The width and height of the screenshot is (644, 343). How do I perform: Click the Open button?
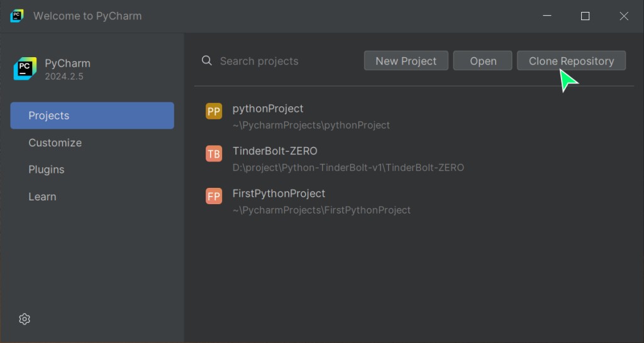(x=483, y=61)
